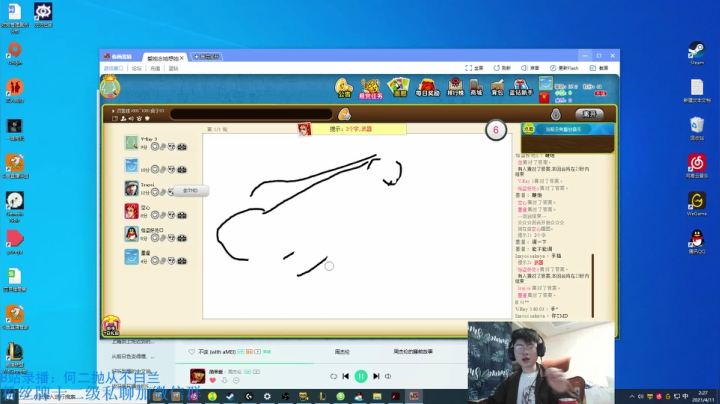This screenshot has height=404, width=720.
Task: Open the 背包 backpack icon
Action: pos(497,87)
